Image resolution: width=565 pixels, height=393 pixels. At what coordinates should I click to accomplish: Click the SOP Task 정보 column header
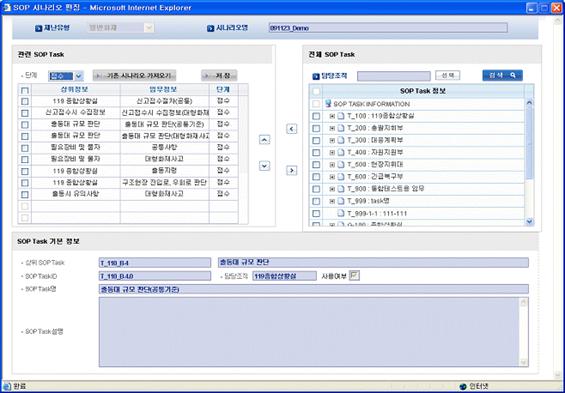[423, 91]
